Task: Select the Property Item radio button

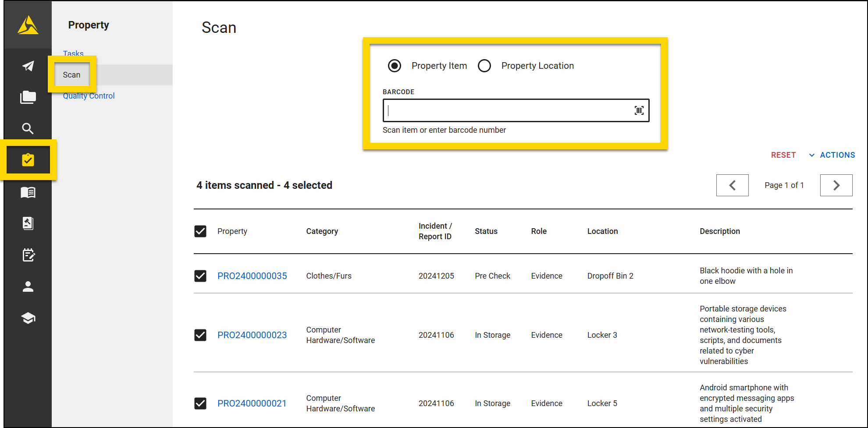Action: coord(395,66)
